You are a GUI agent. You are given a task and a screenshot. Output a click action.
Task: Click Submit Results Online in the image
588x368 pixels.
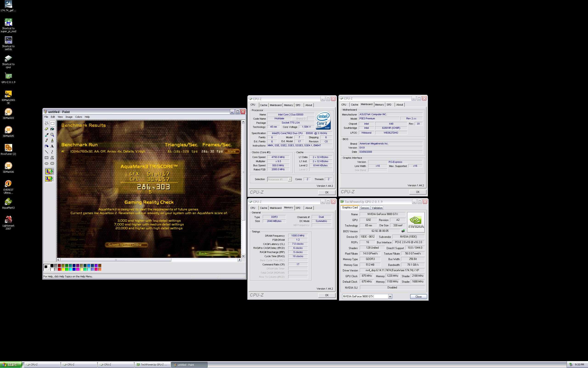(x=126, y=245)
